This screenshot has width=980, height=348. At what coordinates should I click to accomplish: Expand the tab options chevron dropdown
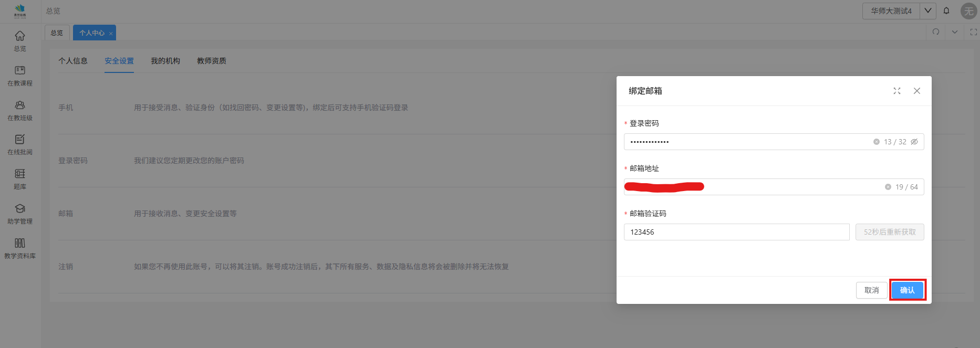tap(955, 32)
